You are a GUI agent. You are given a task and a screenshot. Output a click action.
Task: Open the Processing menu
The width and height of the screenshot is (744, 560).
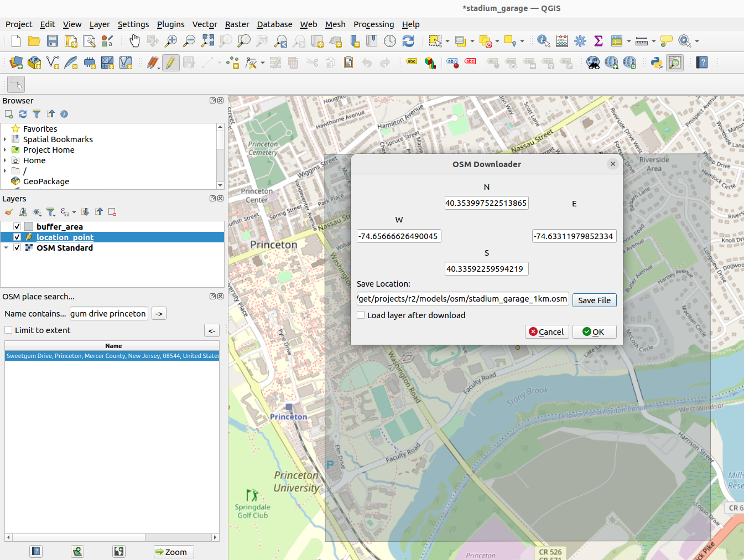[373, 24]
